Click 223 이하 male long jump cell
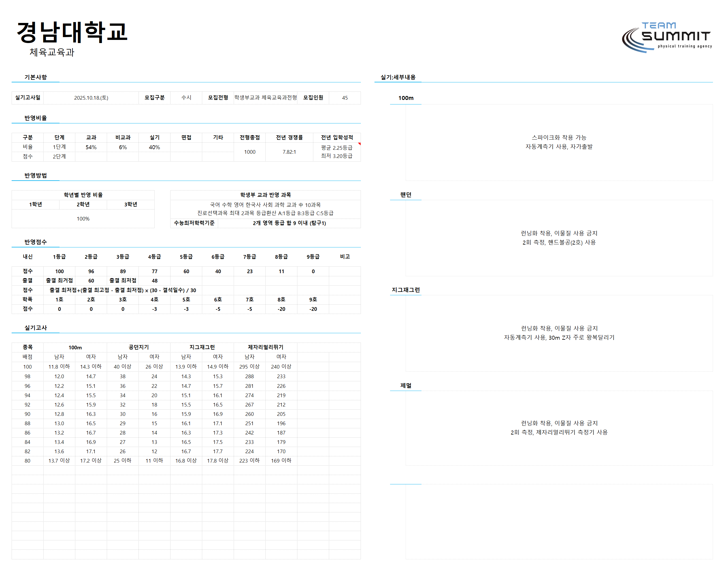 [x=249, y=460]
